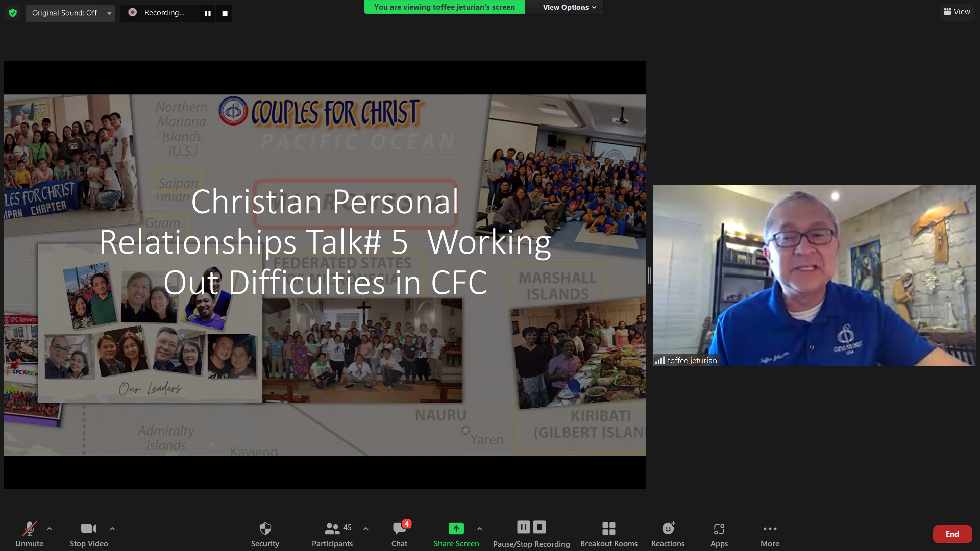This screenshot has height=551, width=980.
Task: Stop recording in bottom toolbar
Action: 540,527
